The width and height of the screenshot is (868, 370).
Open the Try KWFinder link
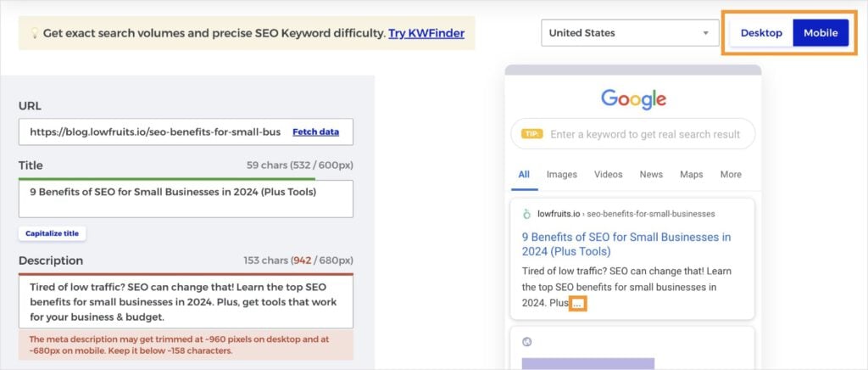(x=426, y=33)
